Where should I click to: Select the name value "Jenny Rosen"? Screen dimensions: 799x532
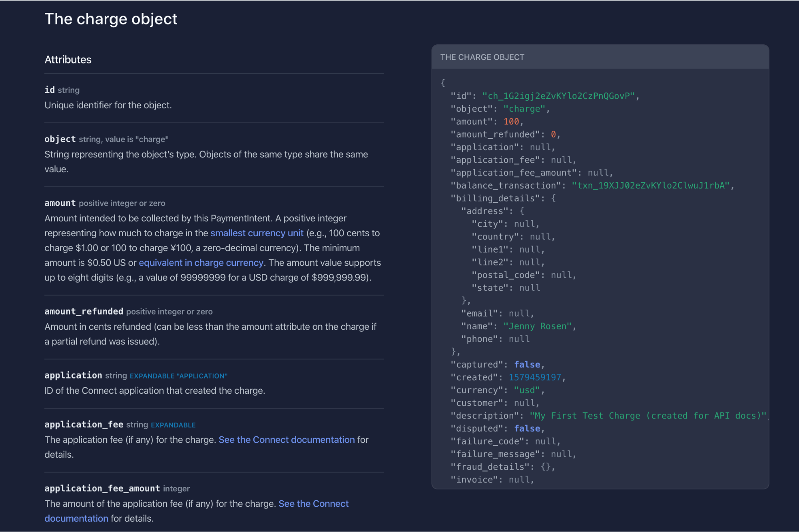(537, 326)
